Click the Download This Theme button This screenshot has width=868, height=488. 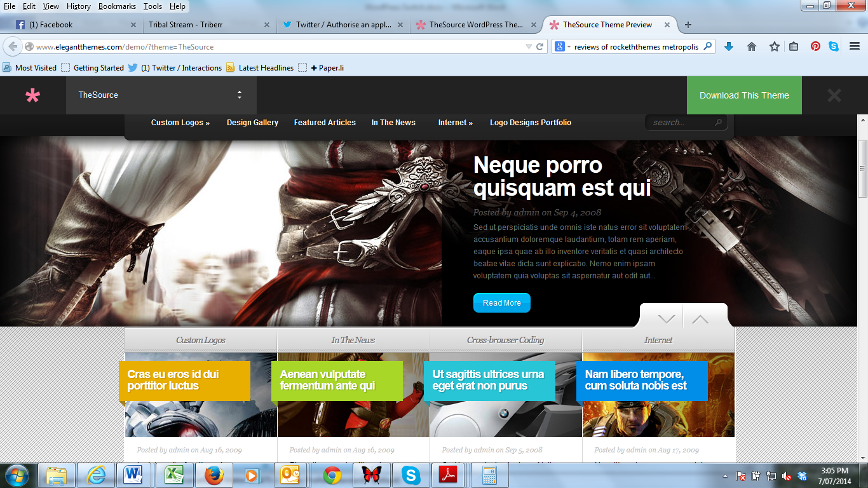[744, 95]
